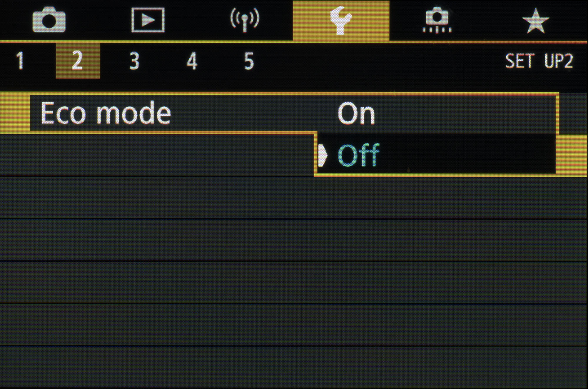Image resolution: width=588 pixels, height=389 pixels.
Task: Select the wrench setup menu icon
Action: tap(341, 21)
